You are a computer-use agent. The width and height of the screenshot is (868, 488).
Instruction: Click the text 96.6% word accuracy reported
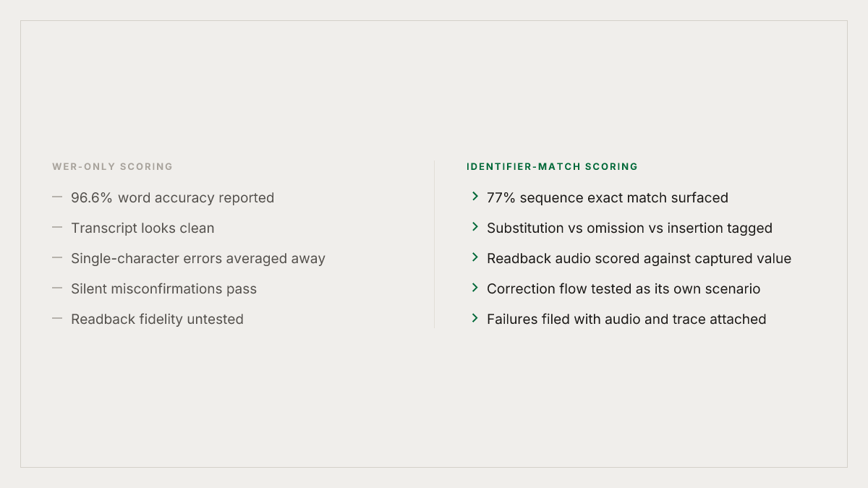(x=172, y=197)
